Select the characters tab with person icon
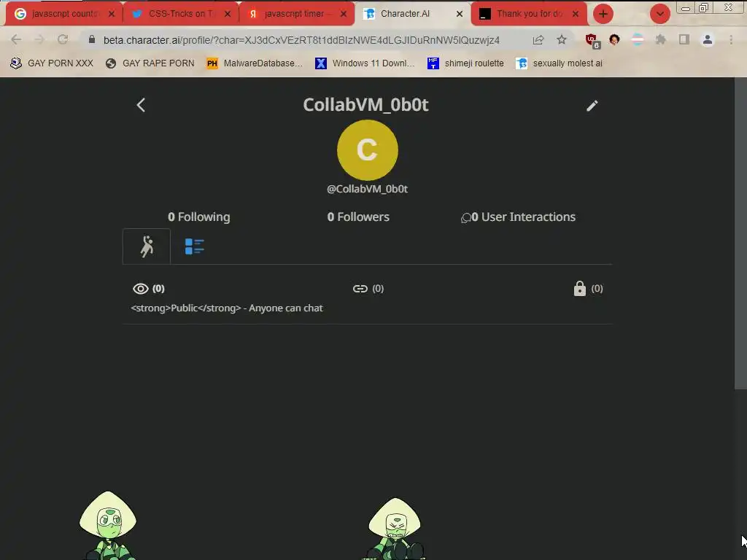This screenshot has width=747, height=560. click(147, 246)
